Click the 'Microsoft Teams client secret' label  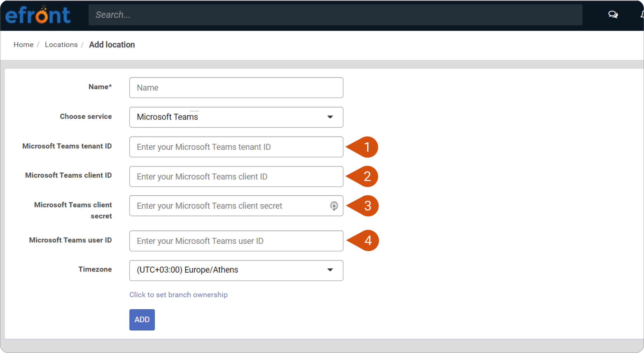coord(73,210)
